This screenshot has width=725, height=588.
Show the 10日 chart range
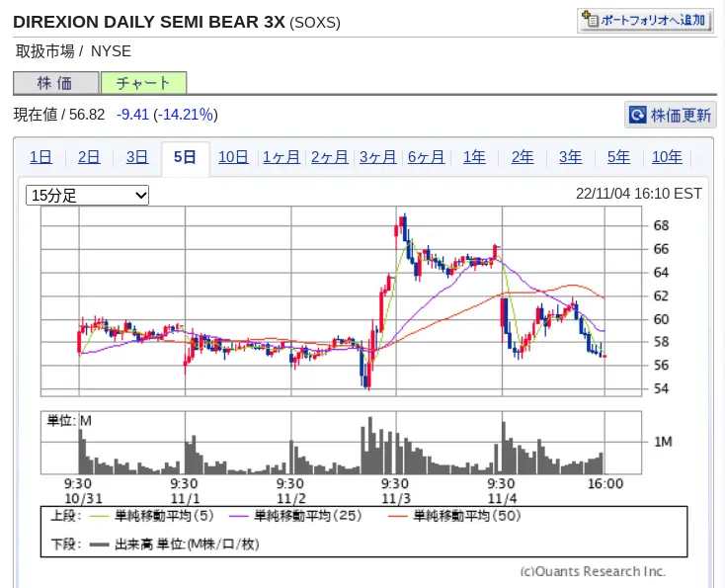233,157
